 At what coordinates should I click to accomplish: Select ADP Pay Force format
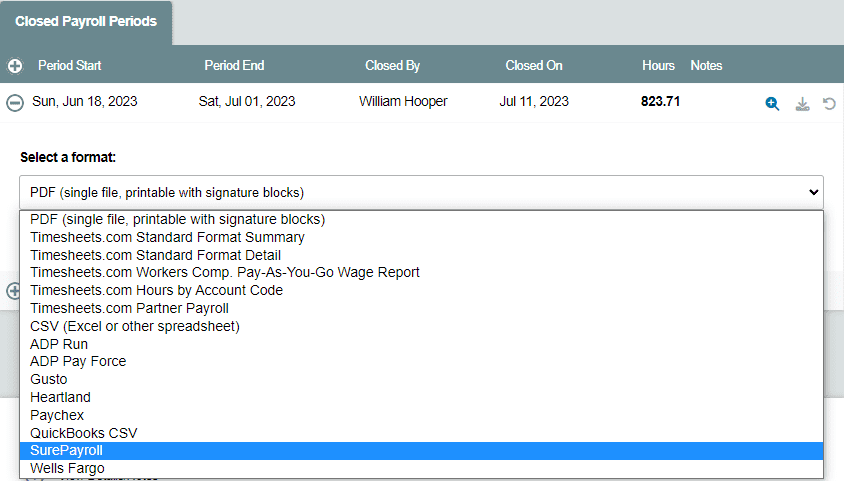click(421, 361)
